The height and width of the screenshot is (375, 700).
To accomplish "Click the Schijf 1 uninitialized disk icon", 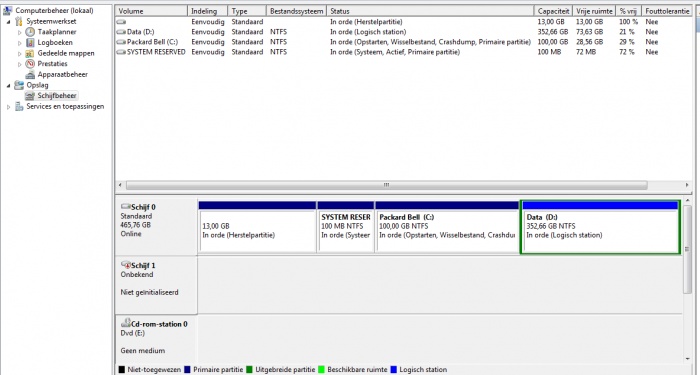I will [126, 265].
